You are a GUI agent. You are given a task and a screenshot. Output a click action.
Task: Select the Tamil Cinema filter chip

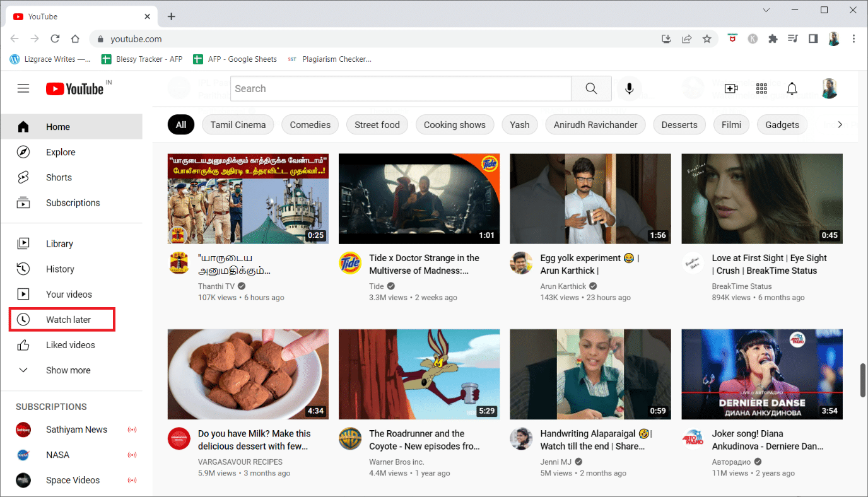pos(238,125)
